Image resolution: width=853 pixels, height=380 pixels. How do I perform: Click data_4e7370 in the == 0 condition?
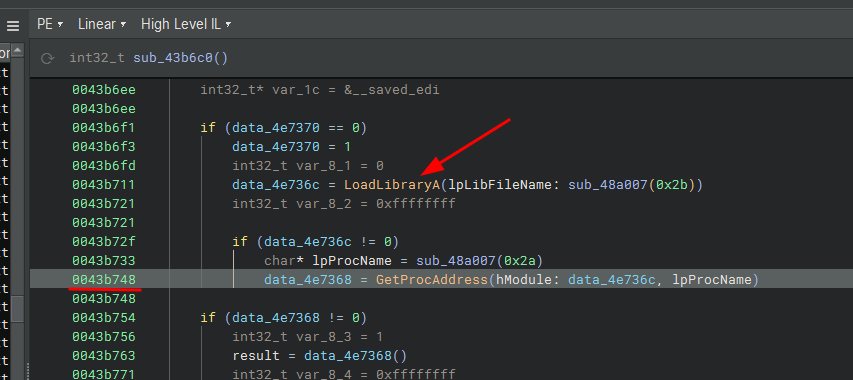[276, 128]
